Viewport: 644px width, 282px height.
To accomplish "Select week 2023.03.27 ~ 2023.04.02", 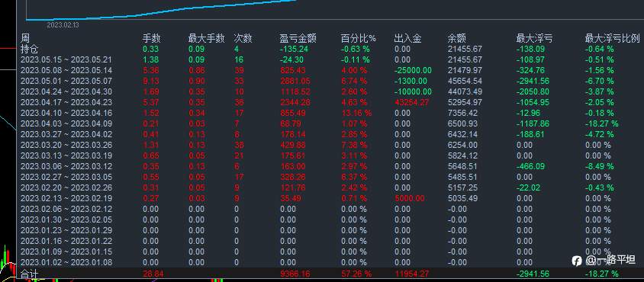I will point(66,135).
